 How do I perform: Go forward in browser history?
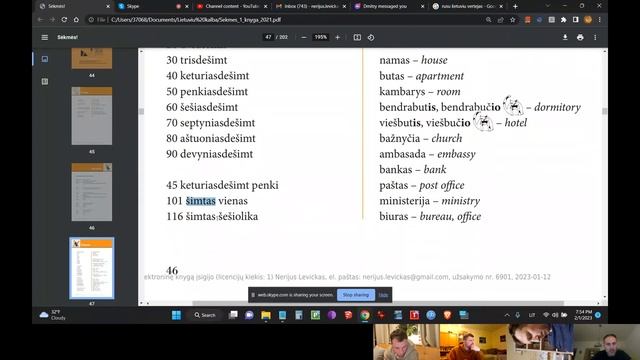click(x=52, y=20)
